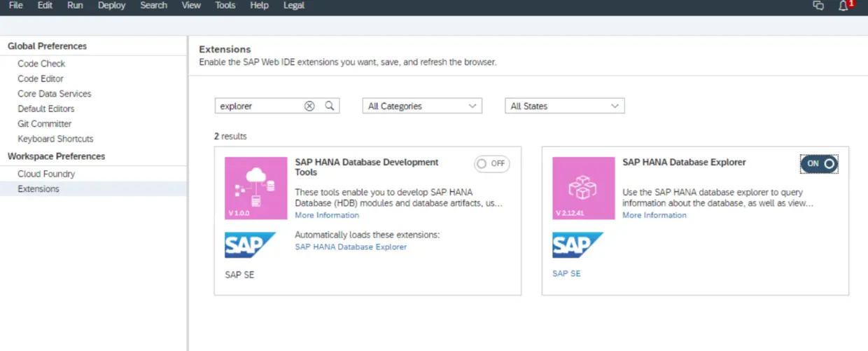Screen dimensions: 868x351
Task: Open the Deploy menu
Action: (112, 6)
